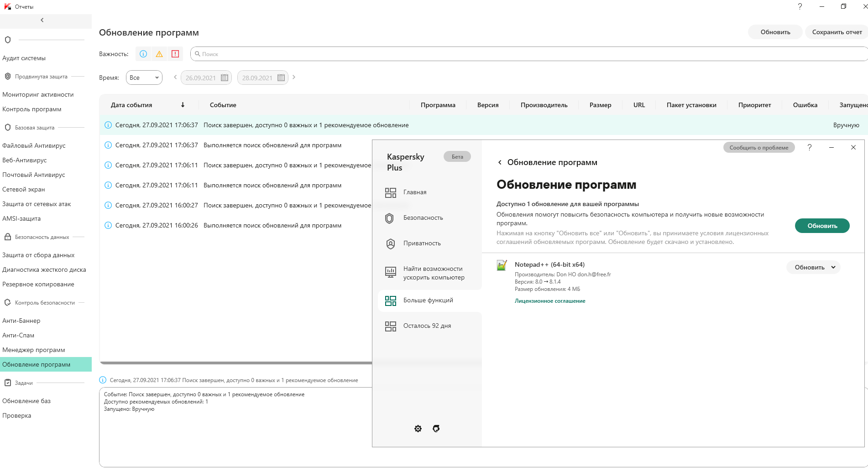Viewport: 868px width, 471px height.
Task: Click the support icon next to settings gear
Action: (x=436, y=429)
